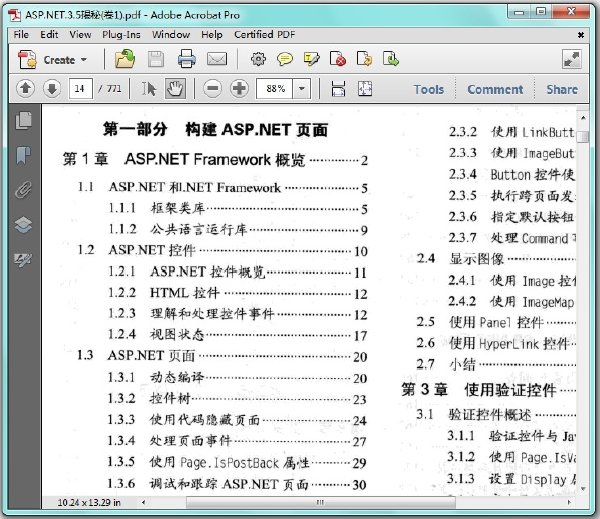Show the Layers panel
This screenshot has height=519, width=600.
click(24, 225)
